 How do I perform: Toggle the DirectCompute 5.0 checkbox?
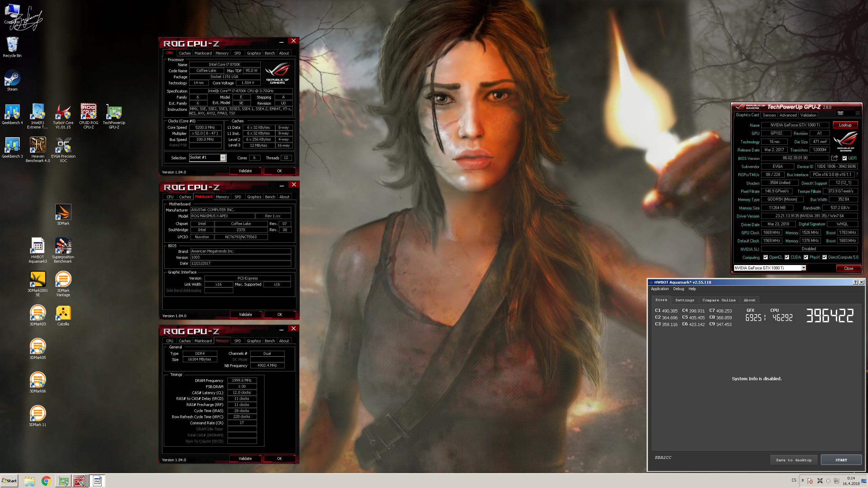[825, 257]
